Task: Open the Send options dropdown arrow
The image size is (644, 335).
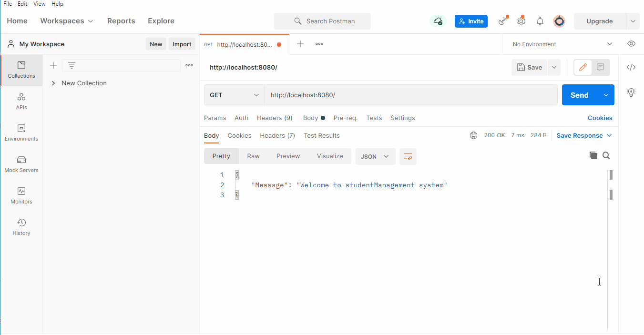Action: click(x=606, y=95)
